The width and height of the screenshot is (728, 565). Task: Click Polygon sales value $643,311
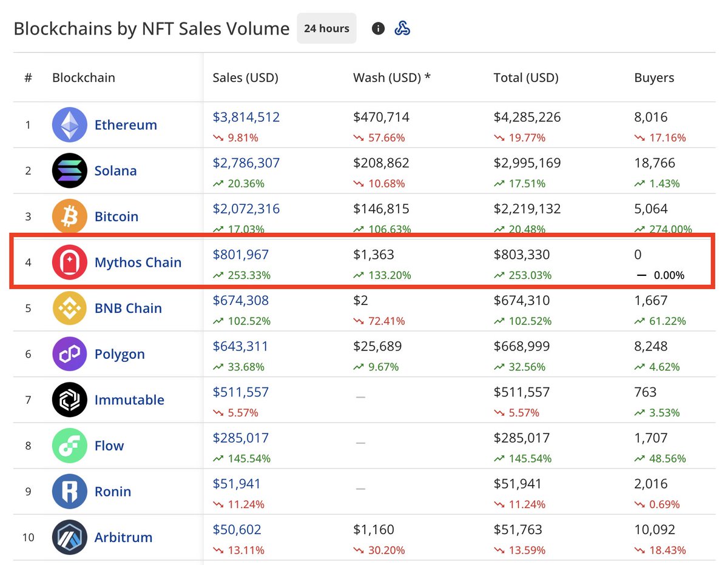tap(240, 346)
